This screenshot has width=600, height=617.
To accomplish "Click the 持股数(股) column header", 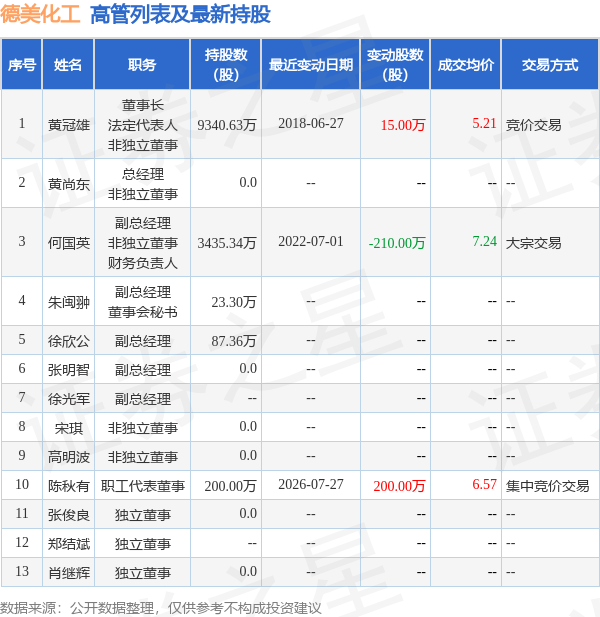I will (x=226, y=65).
